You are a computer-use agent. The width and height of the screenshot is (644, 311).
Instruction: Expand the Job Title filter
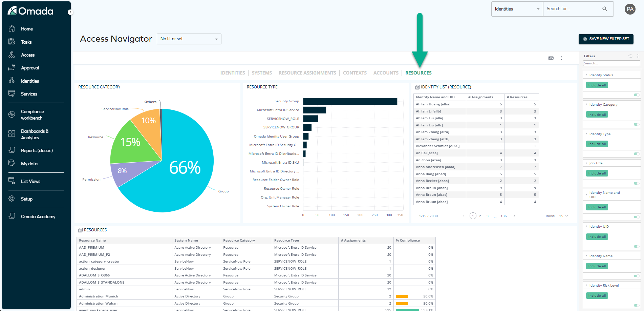586,163
